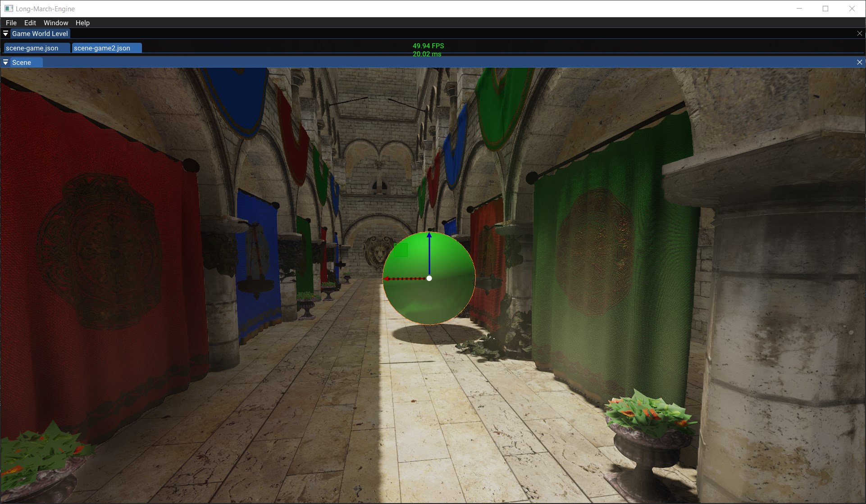Click the Long-March-Engine title bar app icon
Screen dimensions: 866x504
tap(8, 9)
